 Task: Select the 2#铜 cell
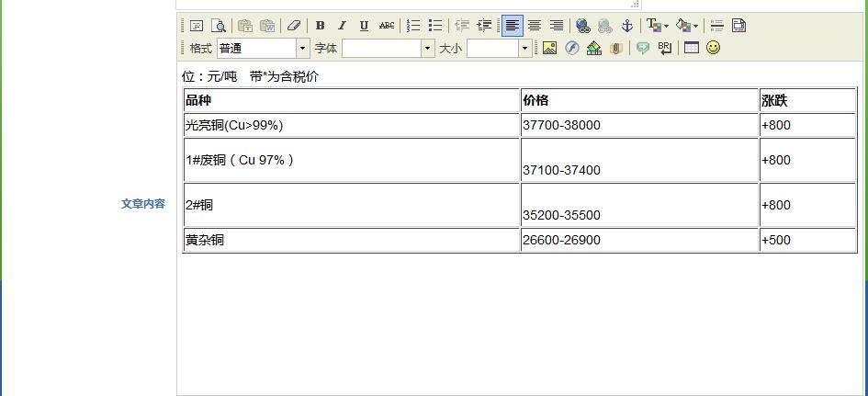(x=352, y=205)
